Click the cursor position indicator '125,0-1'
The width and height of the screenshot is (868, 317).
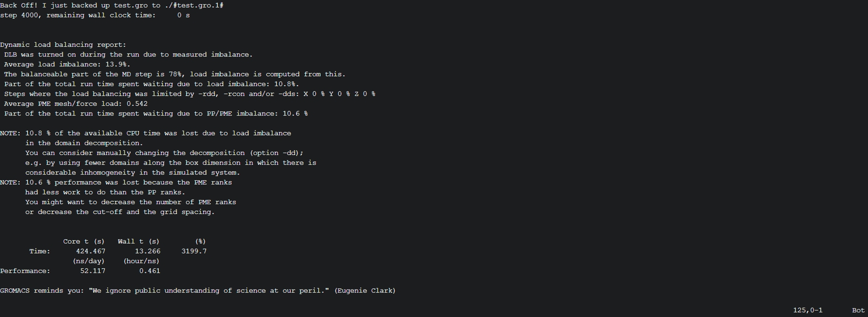pyautogui.click(x=808, y=310)
